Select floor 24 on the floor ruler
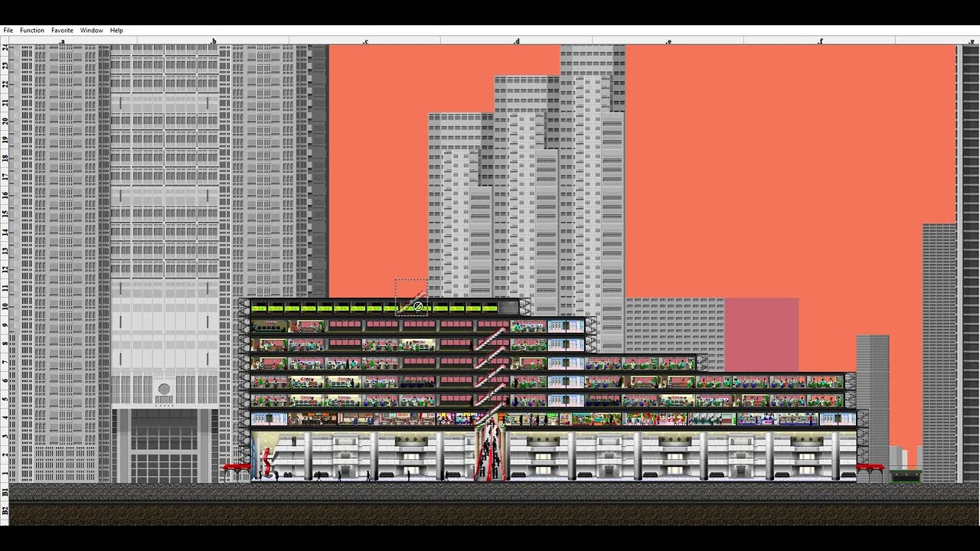Image resolution: width=980 pixels, height=551 pixels. coord(5,48)
